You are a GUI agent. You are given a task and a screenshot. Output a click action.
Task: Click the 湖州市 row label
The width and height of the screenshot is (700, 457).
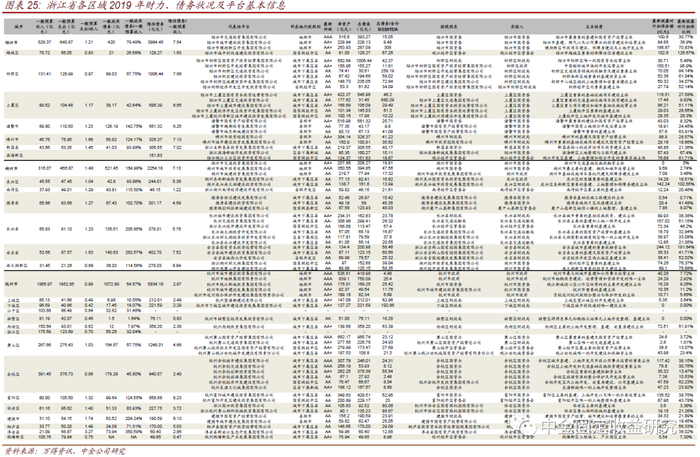(x=12, y=169)
